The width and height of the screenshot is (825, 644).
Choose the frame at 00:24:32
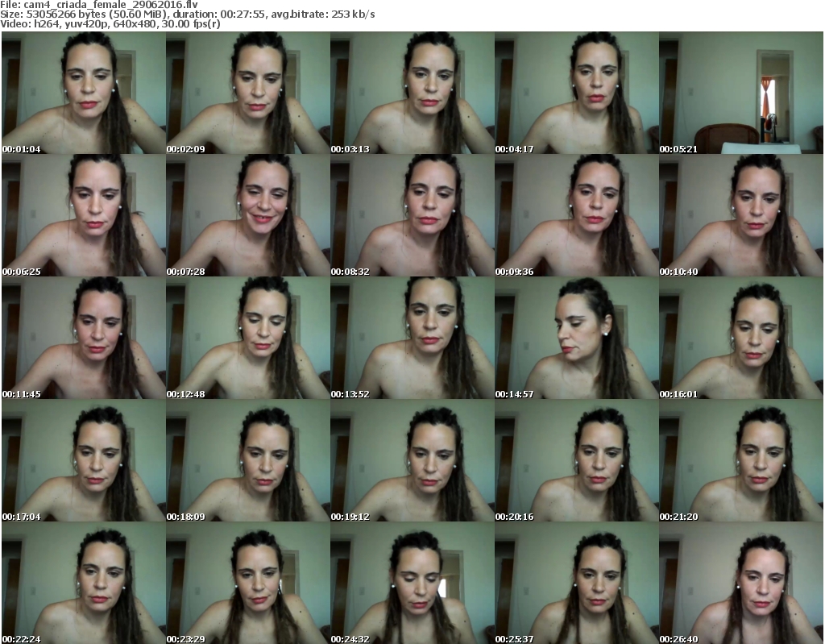[x=412, y=583]
